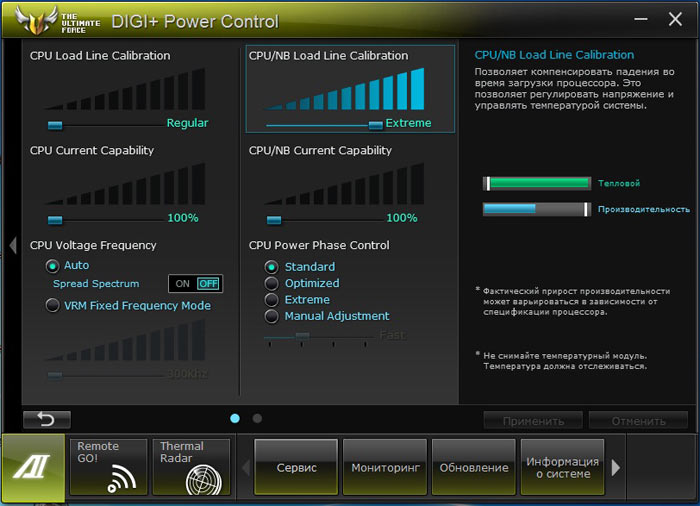Screen dimensions: 700x506
Task: Click CPU Power Phase Control heading
Action: click(x=319, y=245)
